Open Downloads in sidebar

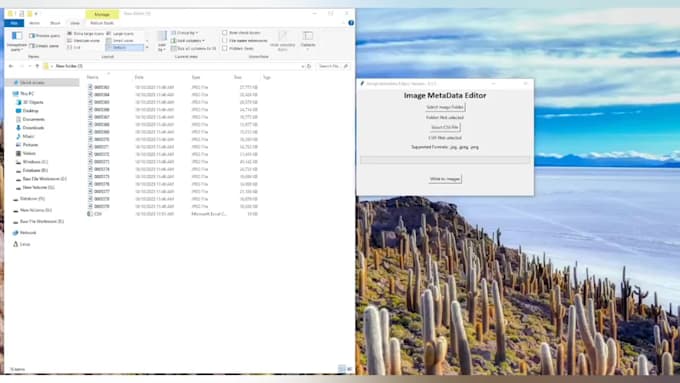(x=30, y=128)
